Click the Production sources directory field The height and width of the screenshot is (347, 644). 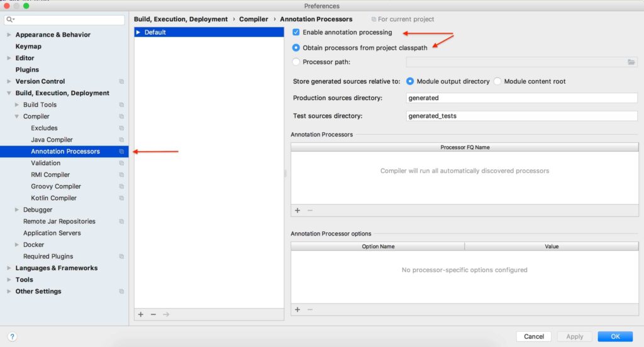click(521, 98)
